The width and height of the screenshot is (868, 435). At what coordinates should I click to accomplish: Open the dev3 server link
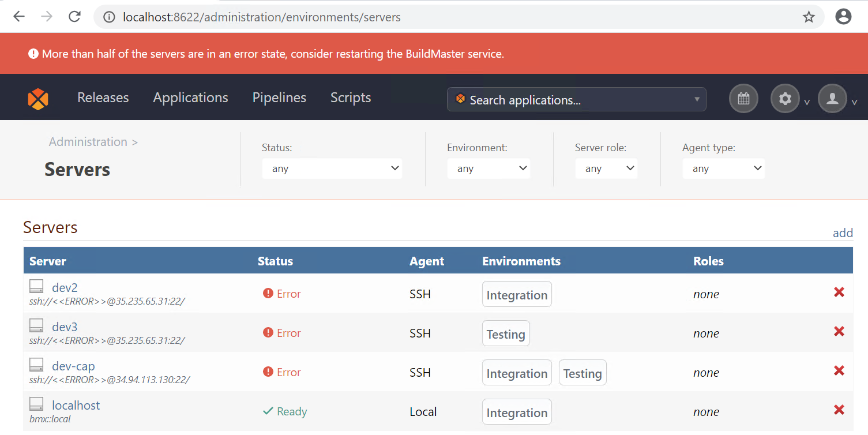(65, 327)
